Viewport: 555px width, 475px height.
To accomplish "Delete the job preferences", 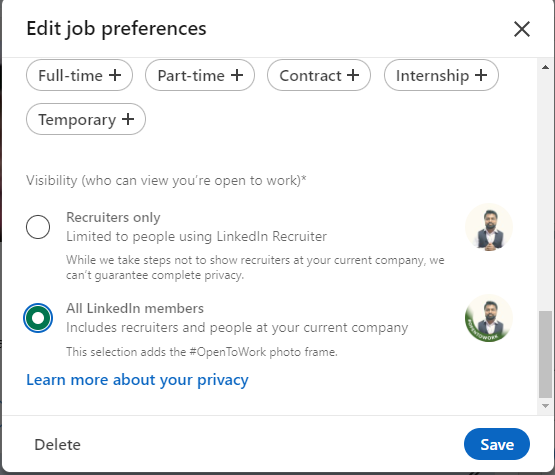I will click(57, 445).
